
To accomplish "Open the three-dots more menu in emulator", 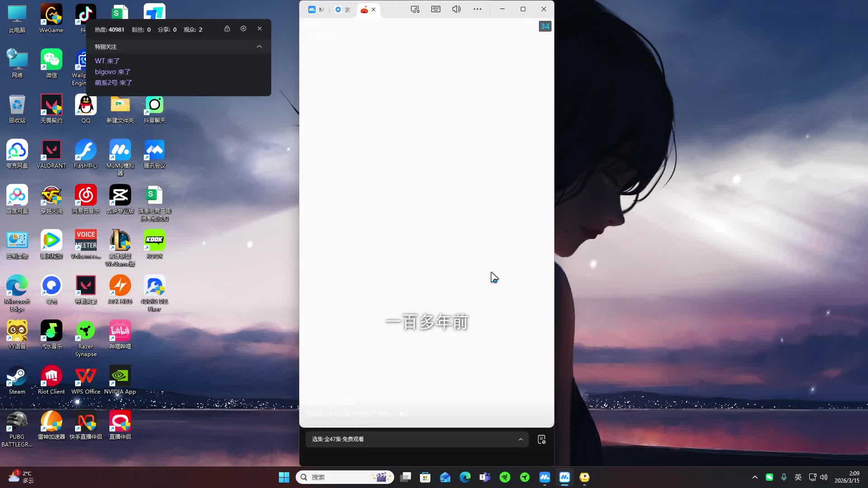I will click(x=477, y=9).
